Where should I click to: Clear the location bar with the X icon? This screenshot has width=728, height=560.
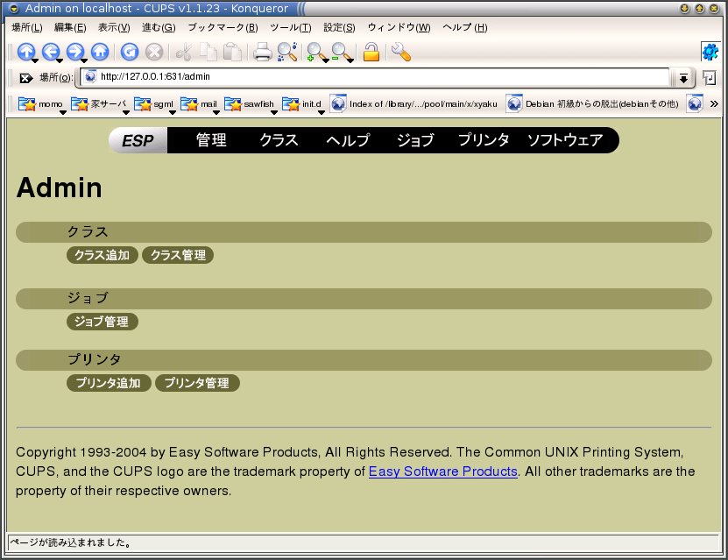coord(25,78)
